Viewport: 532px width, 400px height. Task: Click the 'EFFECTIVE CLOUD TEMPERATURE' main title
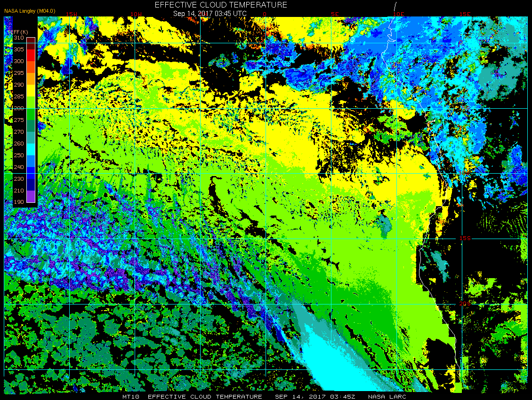(221, 5)
